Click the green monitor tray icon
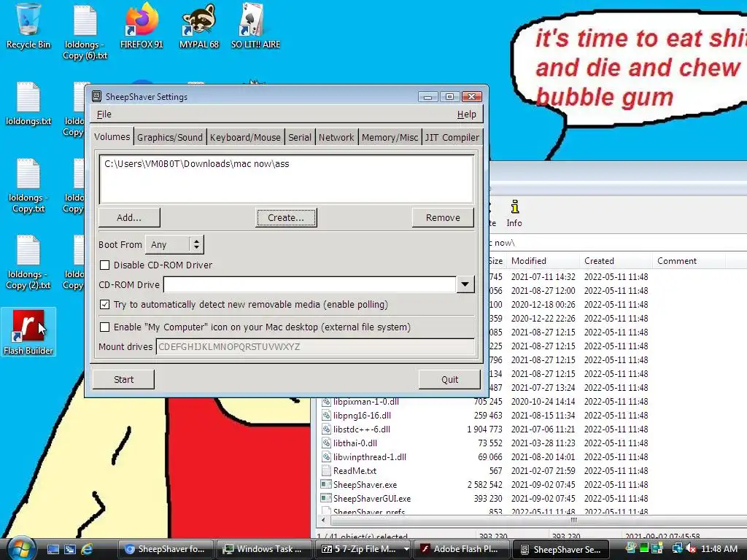This screenshot has width=747, height=560. coord(644,548)
